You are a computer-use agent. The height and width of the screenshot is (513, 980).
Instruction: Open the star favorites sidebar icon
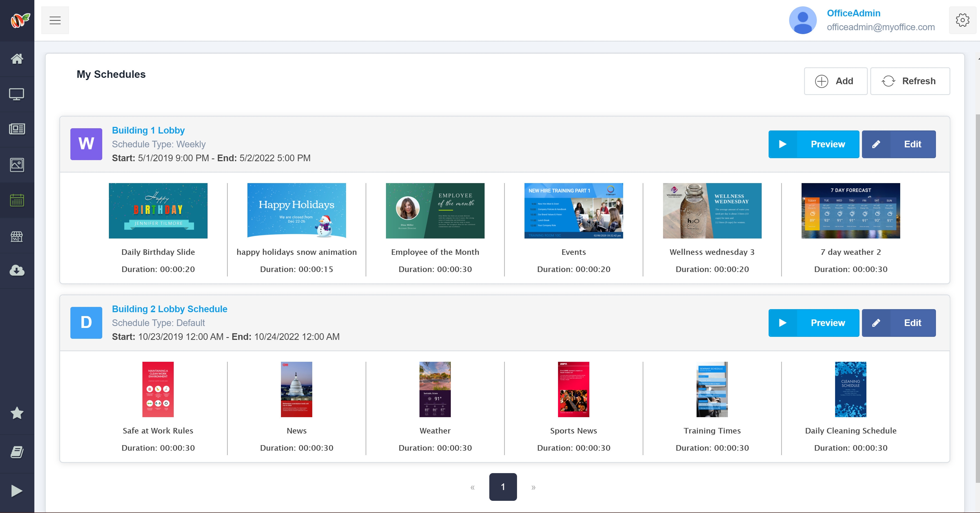tap(17, 413)
